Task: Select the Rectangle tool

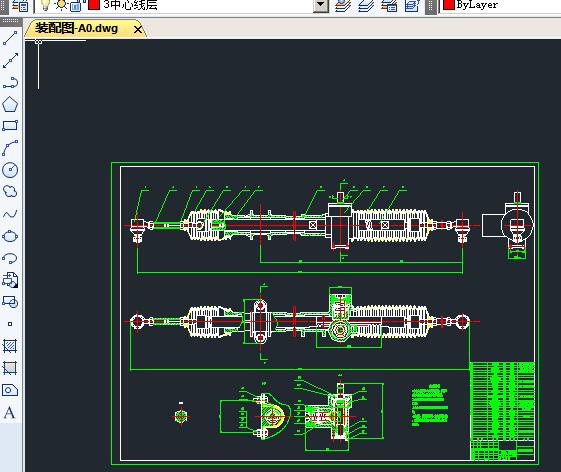Action: (10, 126)
